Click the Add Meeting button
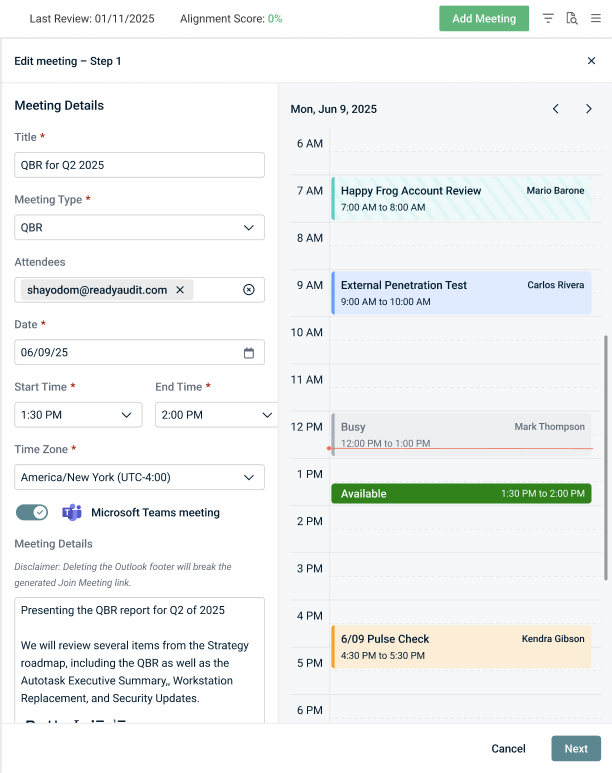This screenshot has width=612, height=773. click(x=484, y=19)
